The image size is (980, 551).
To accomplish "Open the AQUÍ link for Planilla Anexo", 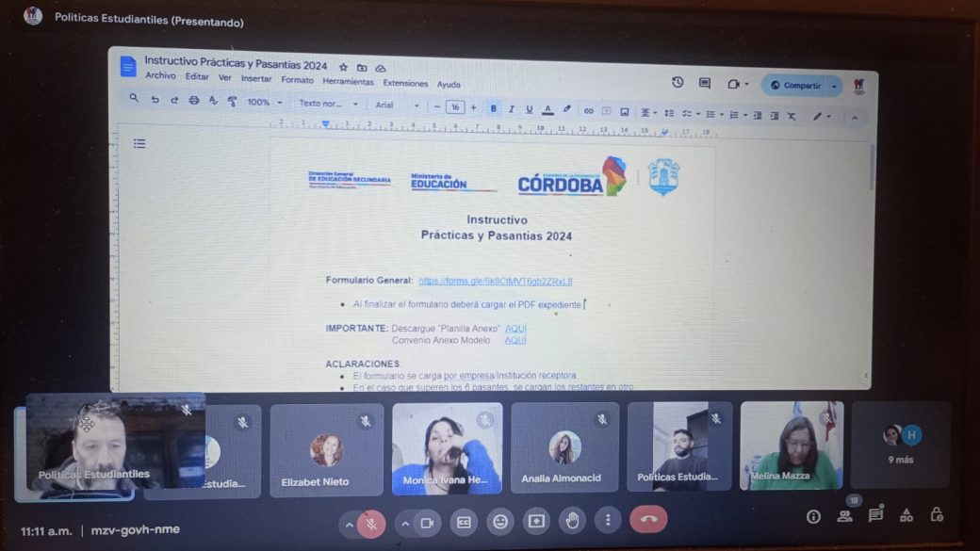I will 515,329.
